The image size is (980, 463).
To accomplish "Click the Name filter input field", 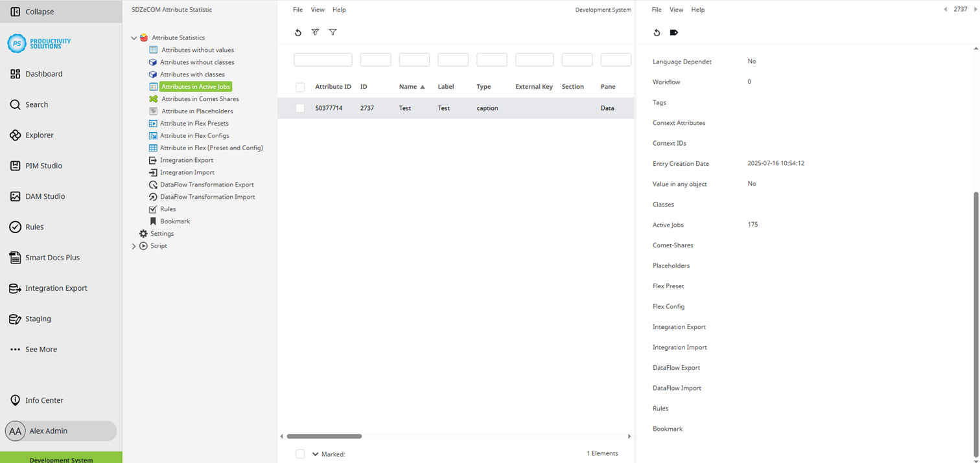I will point(414,59).
